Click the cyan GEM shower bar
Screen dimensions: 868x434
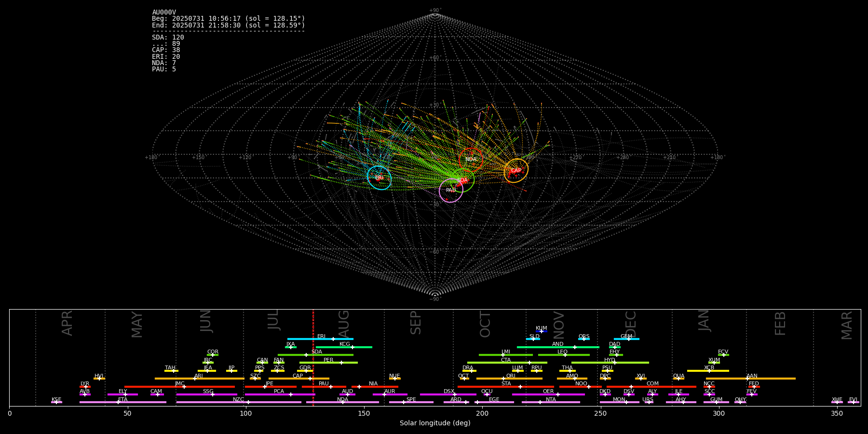click(626, 339)
